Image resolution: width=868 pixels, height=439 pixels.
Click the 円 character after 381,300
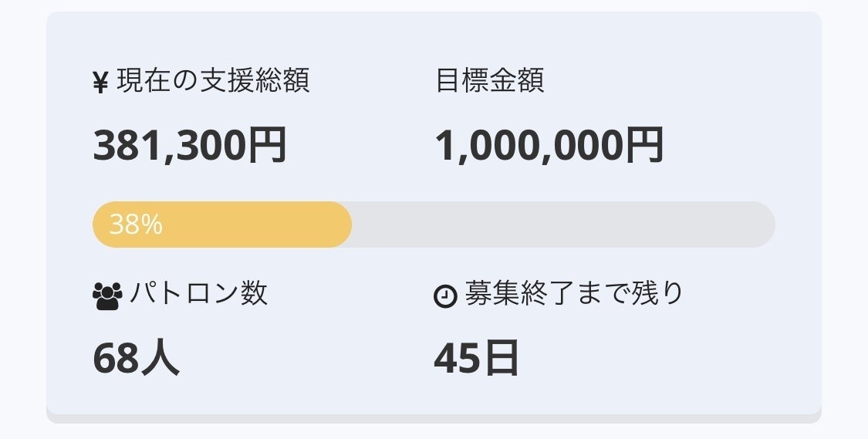(268, 145)
